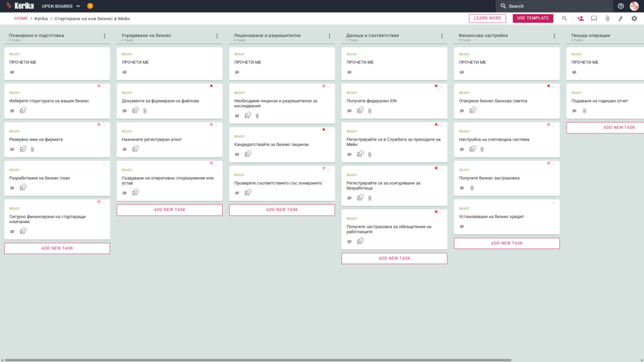
Task: Expand the OPEN BOARDS dropdown
Action: (x=61, y=6)
